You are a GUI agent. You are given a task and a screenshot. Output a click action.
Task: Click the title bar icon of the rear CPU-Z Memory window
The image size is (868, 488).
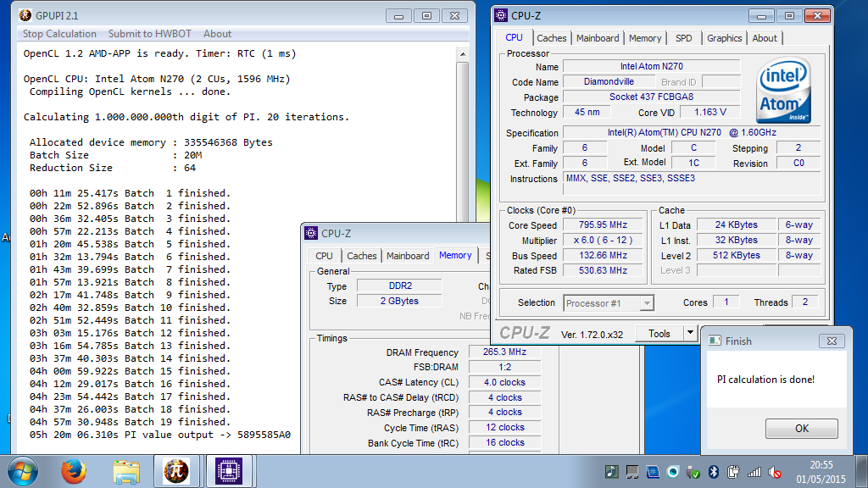(311, 233)
